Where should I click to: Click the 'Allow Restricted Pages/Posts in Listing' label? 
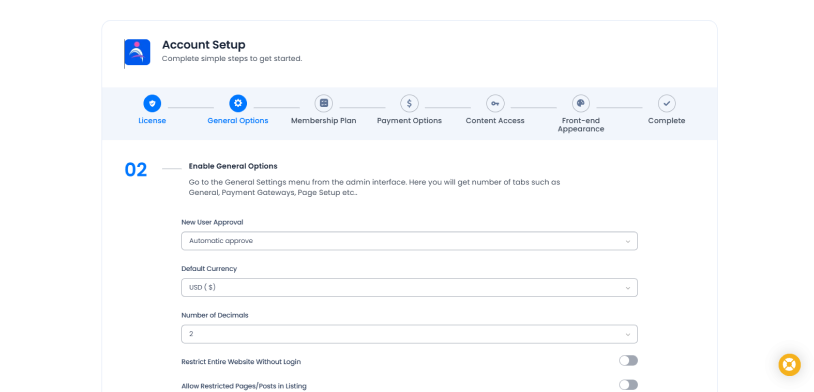[244, 386]
